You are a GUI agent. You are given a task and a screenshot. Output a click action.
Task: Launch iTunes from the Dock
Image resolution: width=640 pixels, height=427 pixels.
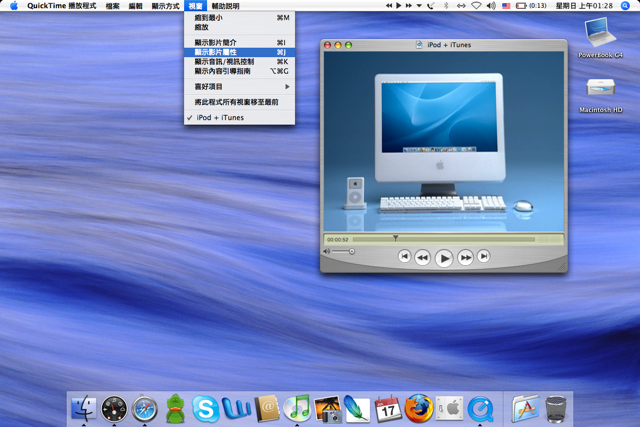point(297,408)
